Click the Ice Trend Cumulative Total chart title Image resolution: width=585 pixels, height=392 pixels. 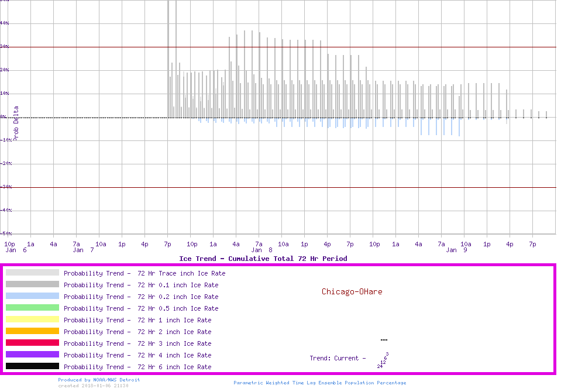click(263, 259)
